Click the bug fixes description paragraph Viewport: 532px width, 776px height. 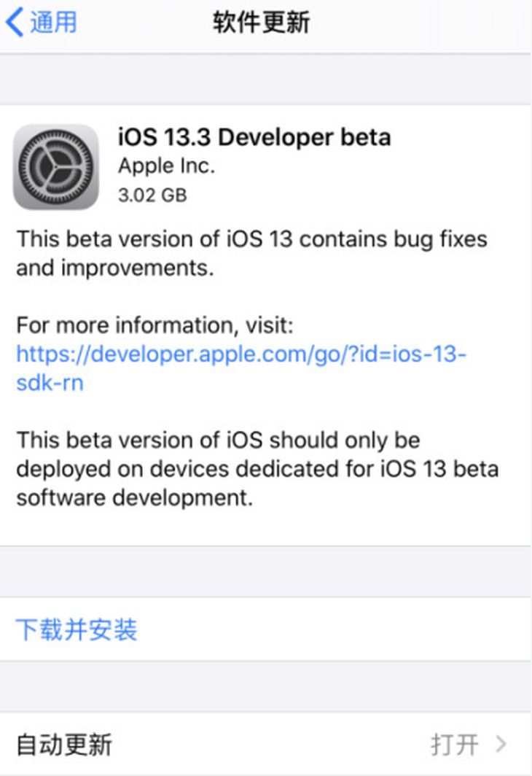(x=251, y=253)
